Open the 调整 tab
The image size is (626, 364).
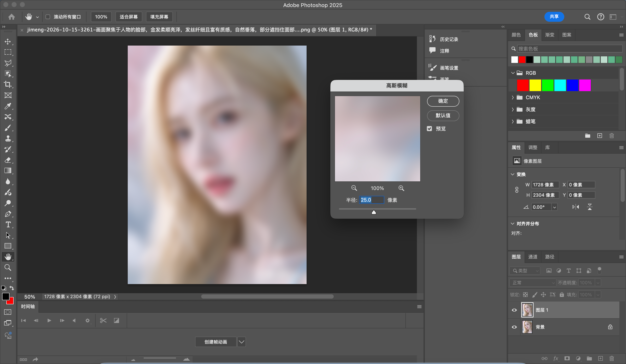click(x=533, y=147)
